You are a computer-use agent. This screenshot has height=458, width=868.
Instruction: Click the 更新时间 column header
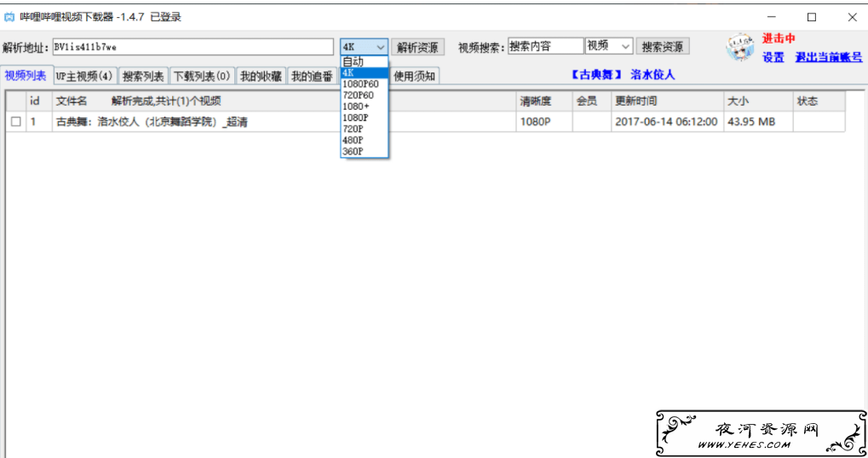coord(667,101)
